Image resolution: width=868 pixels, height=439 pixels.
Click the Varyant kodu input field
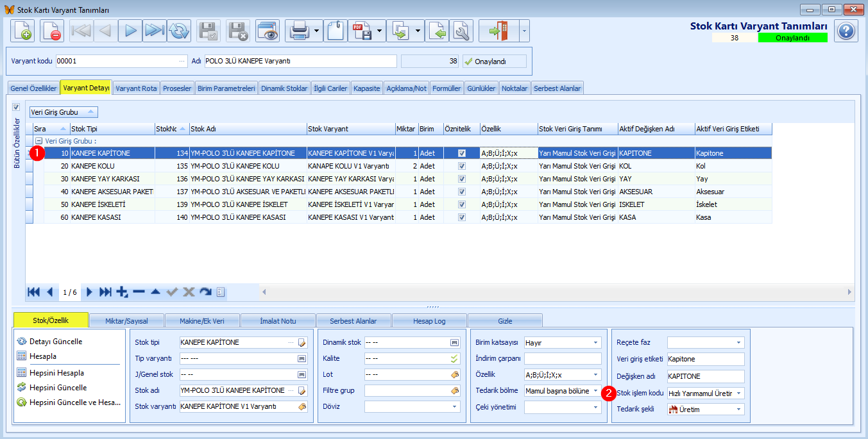(121, 62)
